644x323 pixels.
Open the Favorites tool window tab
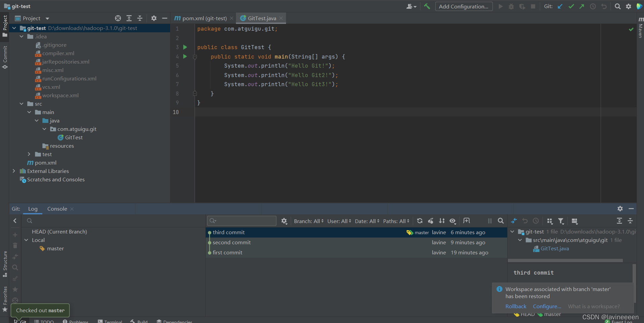(5, 299)
